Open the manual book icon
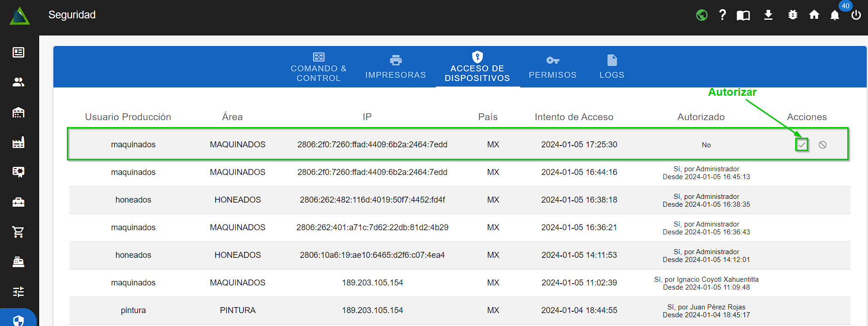 (x=743, y=16)
